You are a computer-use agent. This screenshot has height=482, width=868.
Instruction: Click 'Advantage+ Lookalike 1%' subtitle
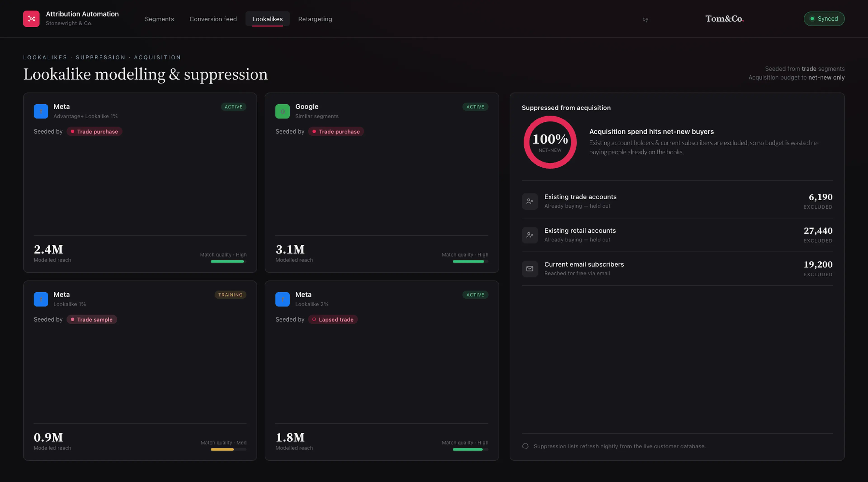[86, 116]
